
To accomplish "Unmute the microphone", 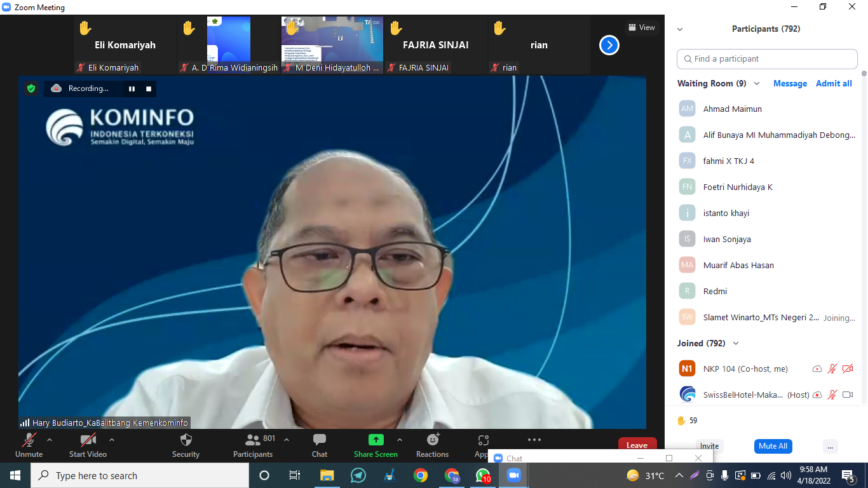I will [x=29, y=440].
